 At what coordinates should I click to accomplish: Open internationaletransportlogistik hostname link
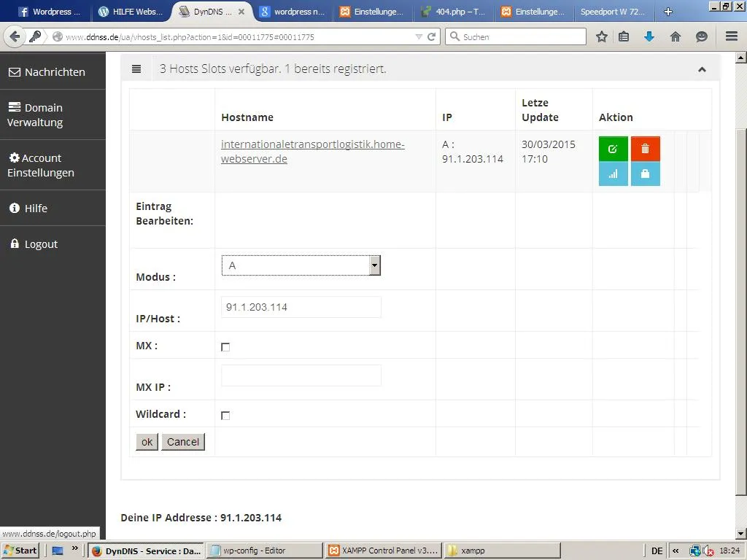click(x=312, y=152)
